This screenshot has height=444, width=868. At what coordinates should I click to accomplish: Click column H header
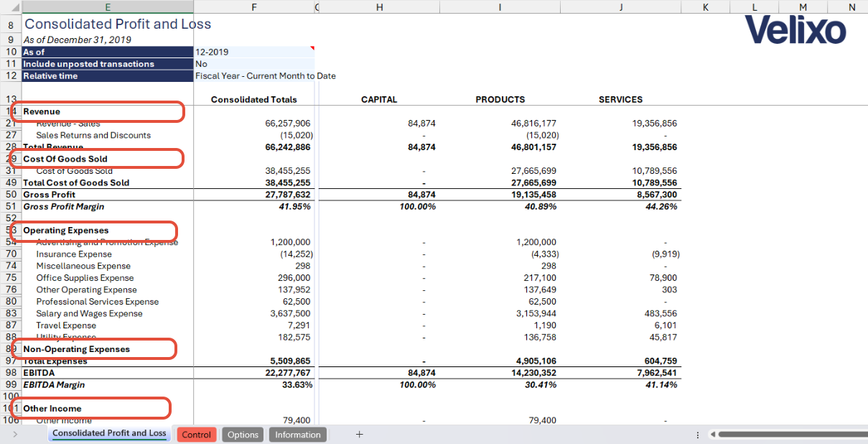[x=379, y=7]
